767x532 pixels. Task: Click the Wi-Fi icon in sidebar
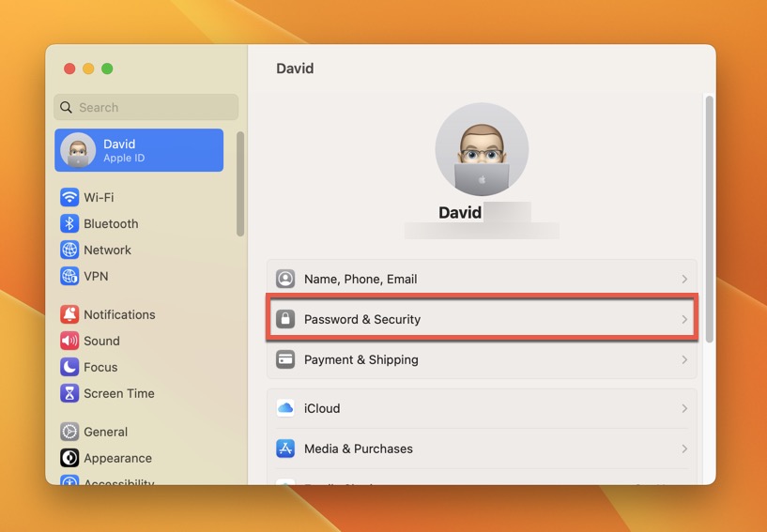point(69,197)
